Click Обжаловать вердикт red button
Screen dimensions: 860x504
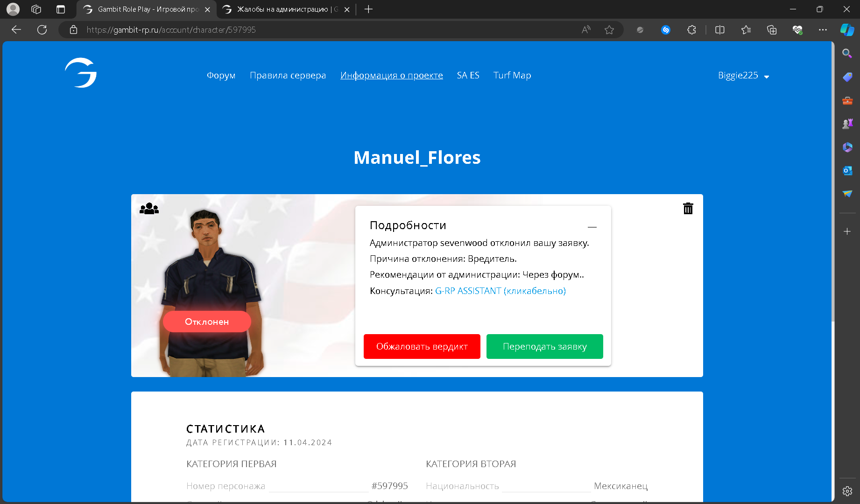coord(422,347)
